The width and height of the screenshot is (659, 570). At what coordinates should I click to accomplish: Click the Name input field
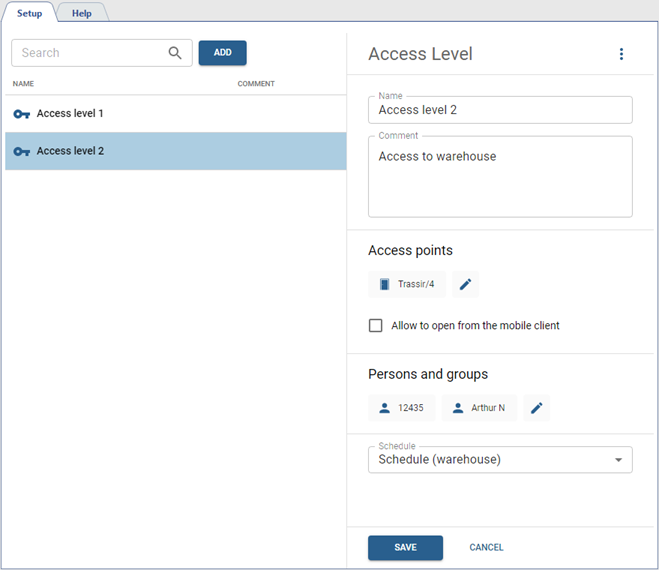click(x=500, y=110)
